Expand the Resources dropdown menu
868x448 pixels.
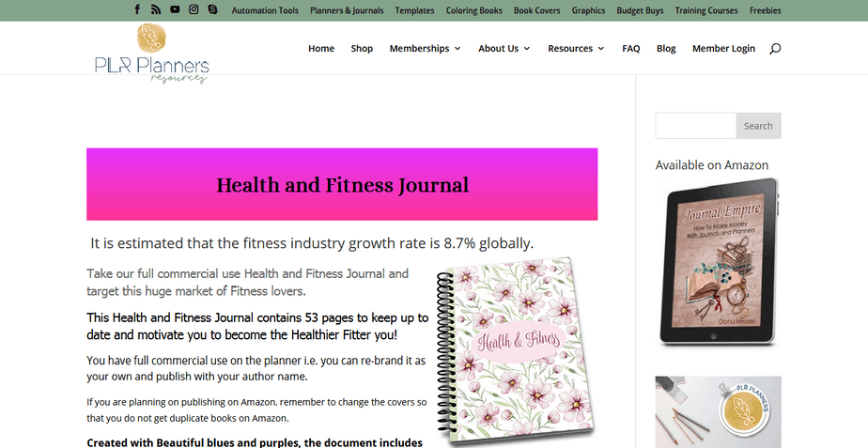576,49
